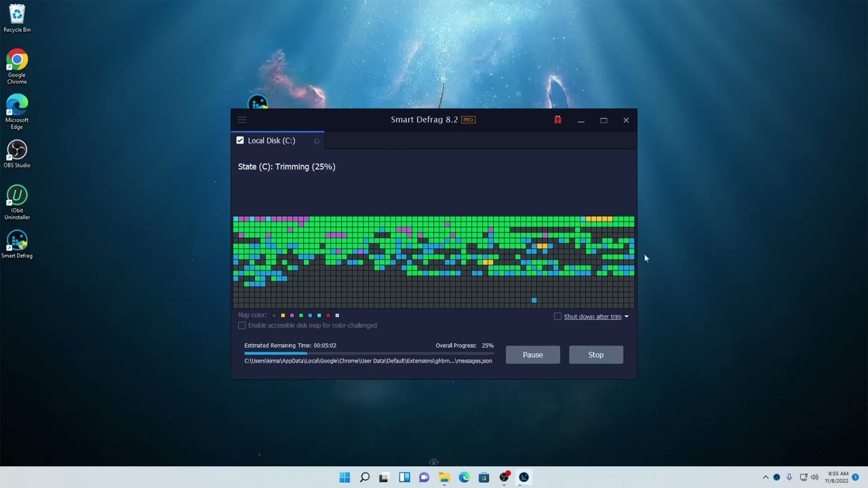Screen dimensions: 868x488
Task: Click the red map color swatch
Action: tap(328, 315)
